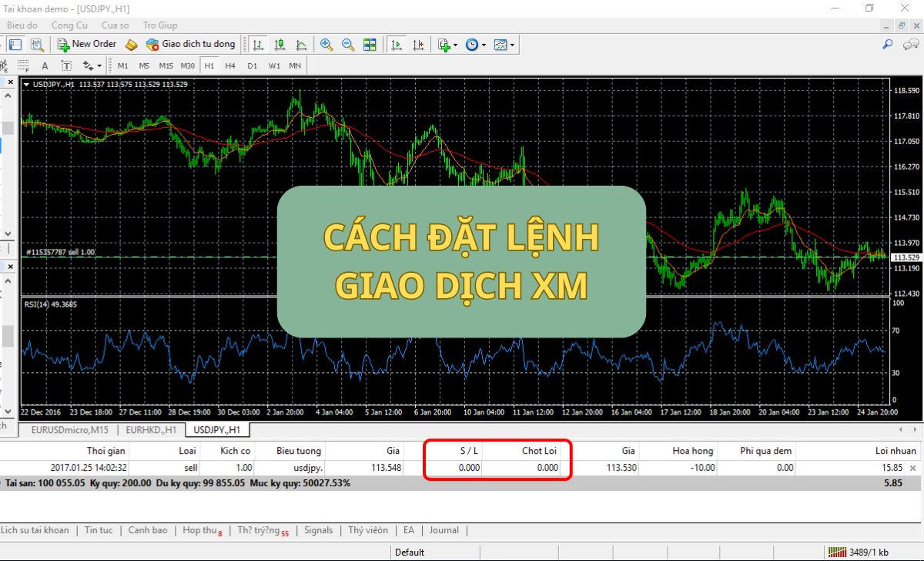
Task: Select the H4 timeframe button
Action: click(x=230, y=66)
